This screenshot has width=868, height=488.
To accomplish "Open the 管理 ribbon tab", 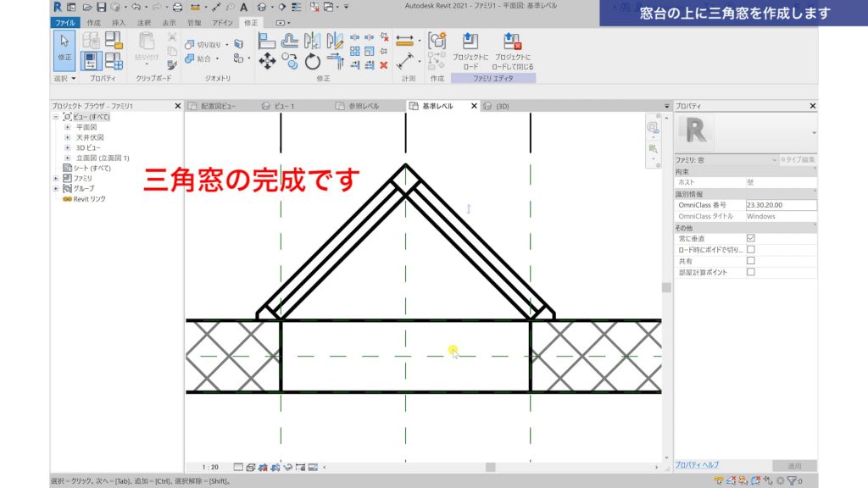I will (193, 22).
